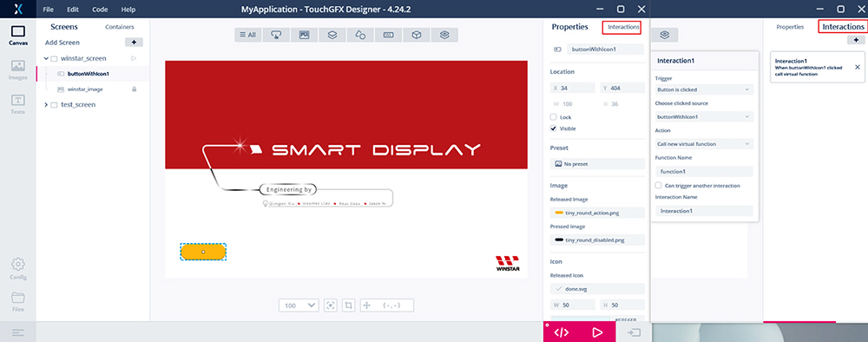Enable the Lock checkbox
This screenshot has width=868, height=342.
click(x=553, y=117)
